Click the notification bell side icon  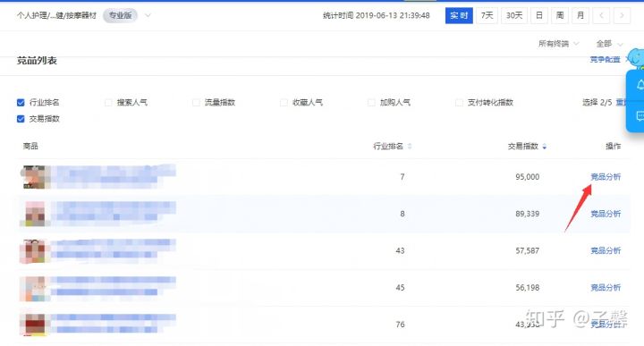(x=640, y=85)
